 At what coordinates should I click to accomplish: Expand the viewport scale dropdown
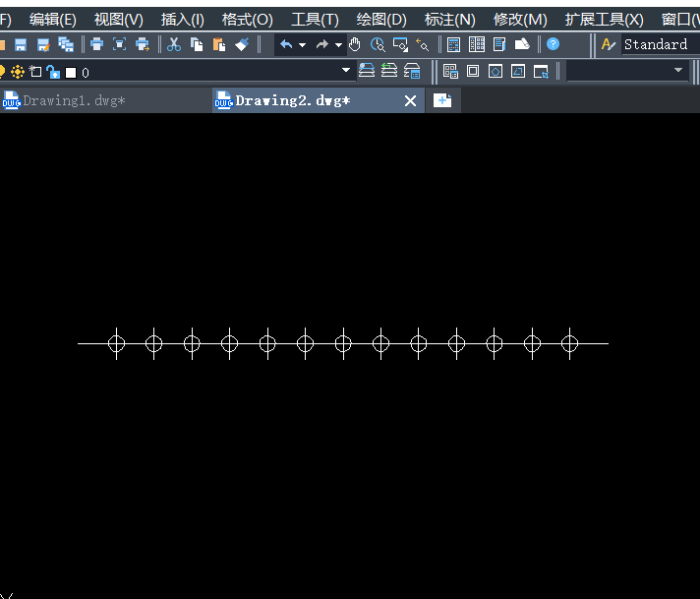[x=678, y=70]
